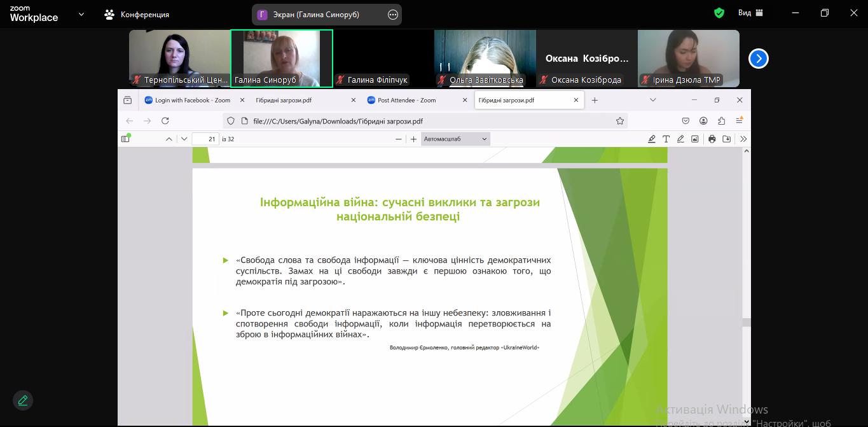Click the PDF save download icon
868x427 pixels.
tap(727, 139)
